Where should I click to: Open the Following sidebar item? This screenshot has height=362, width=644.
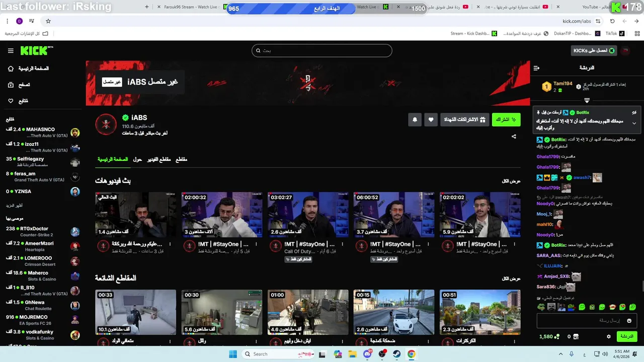(x=19, y=101)
